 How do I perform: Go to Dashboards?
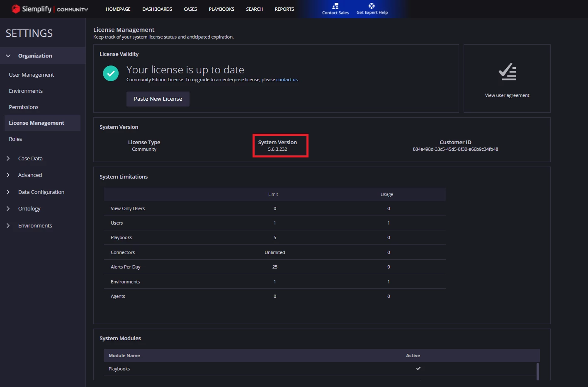(x=157, y=9)
